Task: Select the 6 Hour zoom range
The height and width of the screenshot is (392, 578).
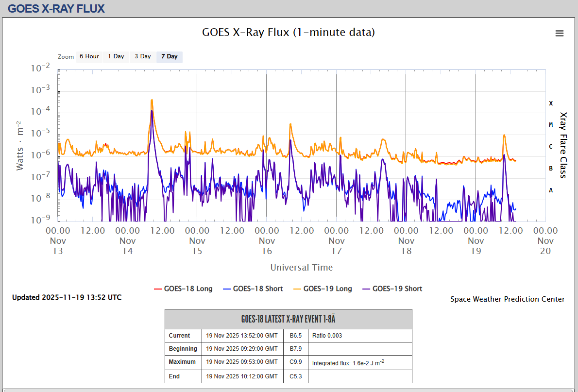Action: (89, 56)
